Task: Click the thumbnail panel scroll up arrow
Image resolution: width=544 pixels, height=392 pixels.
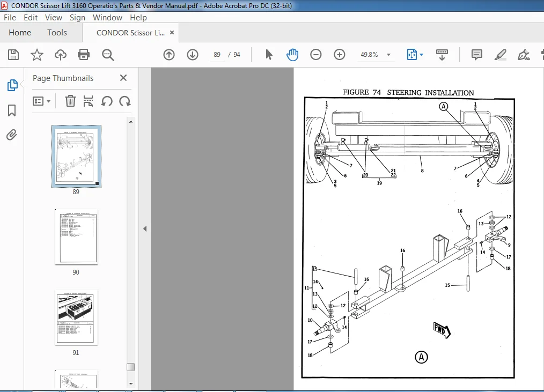Action: [x=131, y=122]
